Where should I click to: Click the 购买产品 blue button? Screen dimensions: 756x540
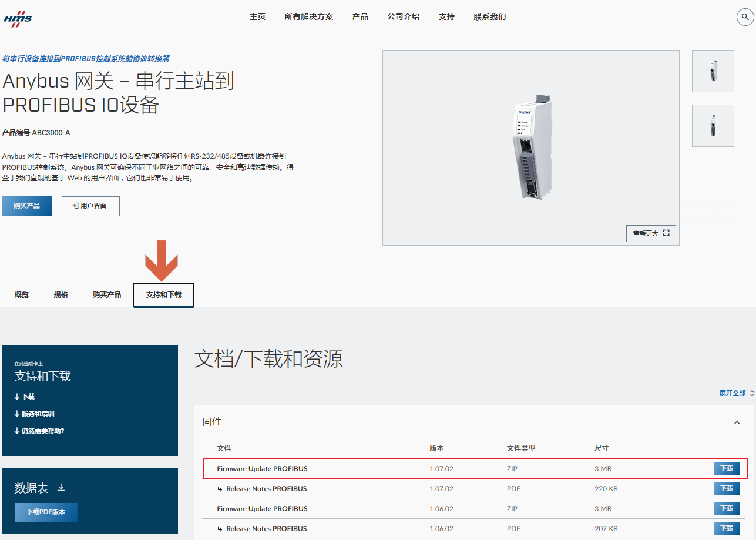click(27, 206)
